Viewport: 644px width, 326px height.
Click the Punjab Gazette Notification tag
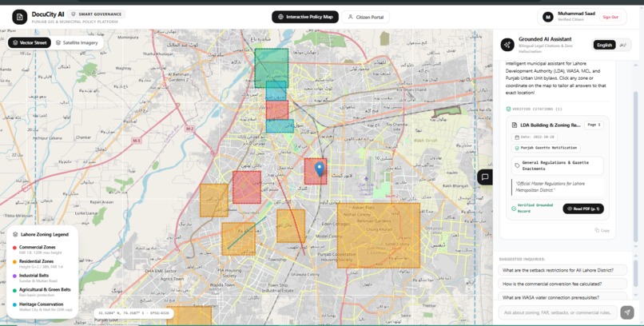546,148
